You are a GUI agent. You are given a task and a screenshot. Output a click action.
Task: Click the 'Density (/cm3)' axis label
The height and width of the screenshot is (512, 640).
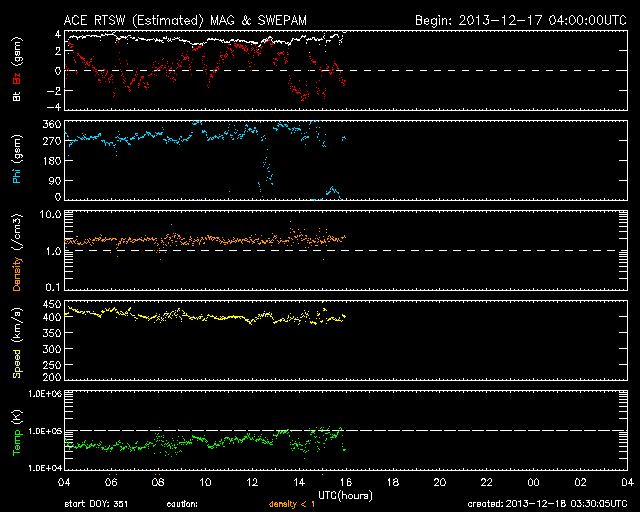[17, 252]
